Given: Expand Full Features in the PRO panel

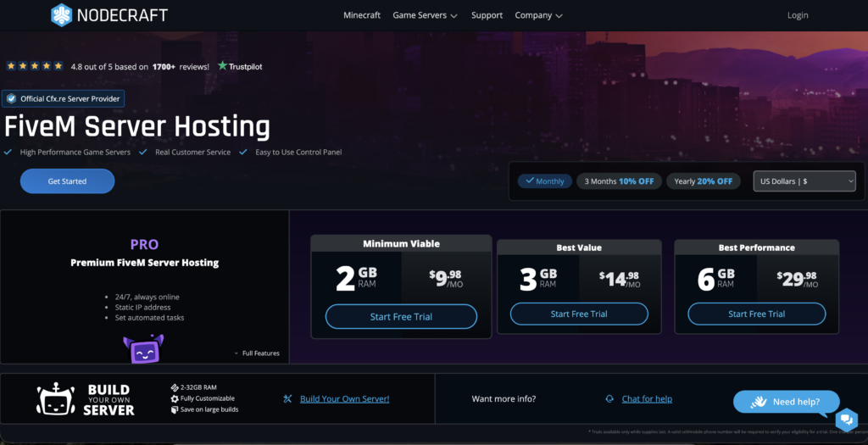Looking at the screenshot, I should pyautogui.click(x=257, y=353).
